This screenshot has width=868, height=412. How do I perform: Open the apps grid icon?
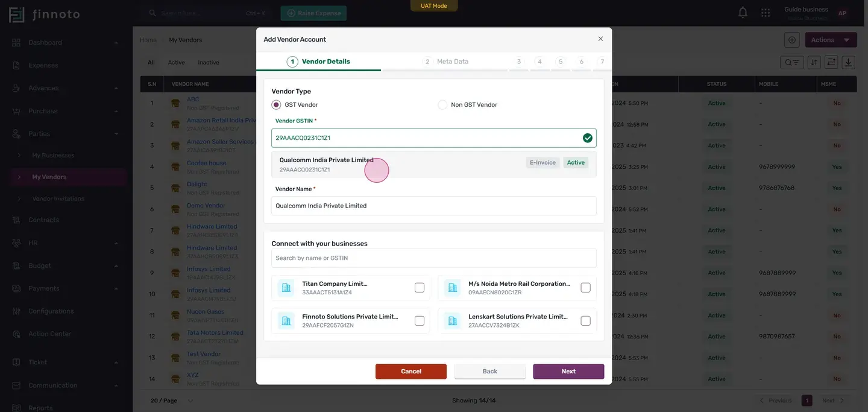point(766,13)
